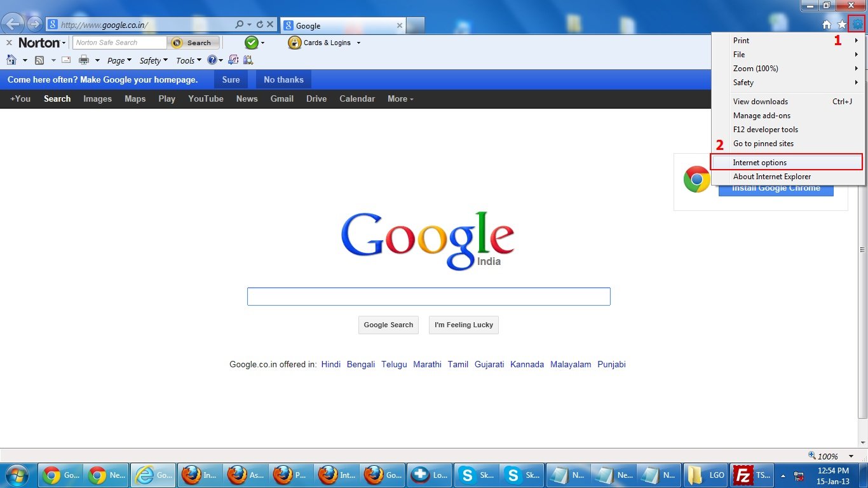Image resolution: width=868 pixels, height=488 pixels.
Task: Expand the Home icon dropdown arrow
Action: point(25,61)
